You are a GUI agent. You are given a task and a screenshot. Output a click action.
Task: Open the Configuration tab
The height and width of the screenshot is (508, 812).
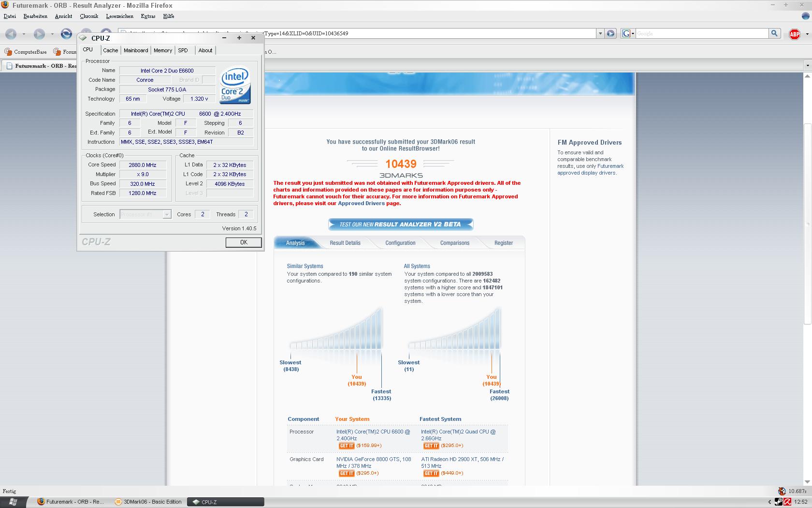400,243
